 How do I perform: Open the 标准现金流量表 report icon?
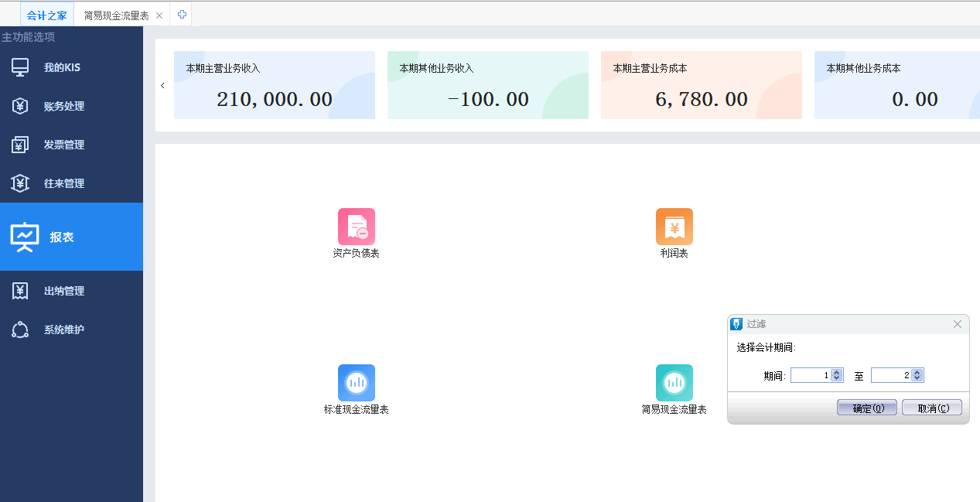click(x=356, y=383)
